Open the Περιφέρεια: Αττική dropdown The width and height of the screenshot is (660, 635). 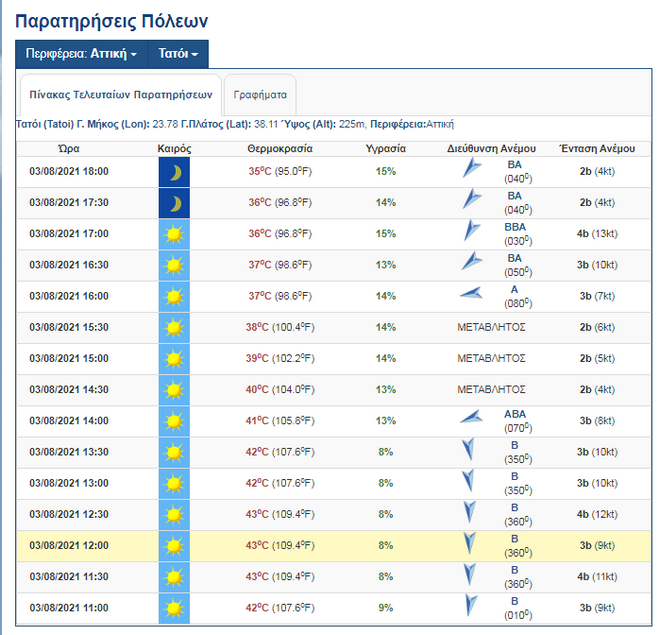(81, 54)
